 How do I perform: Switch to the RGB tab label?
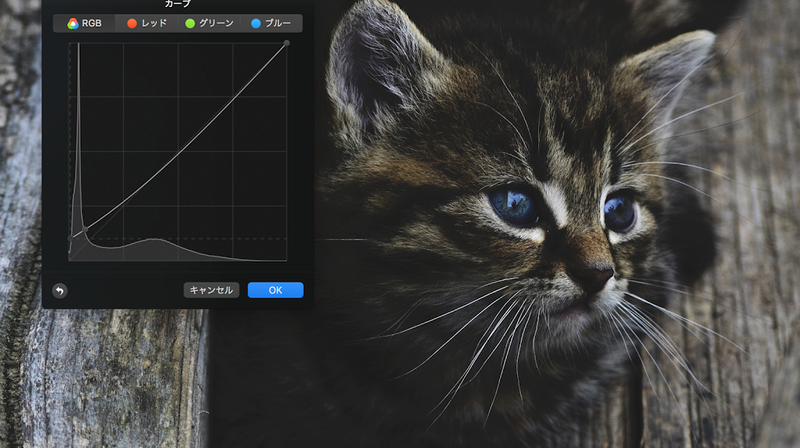91,23
